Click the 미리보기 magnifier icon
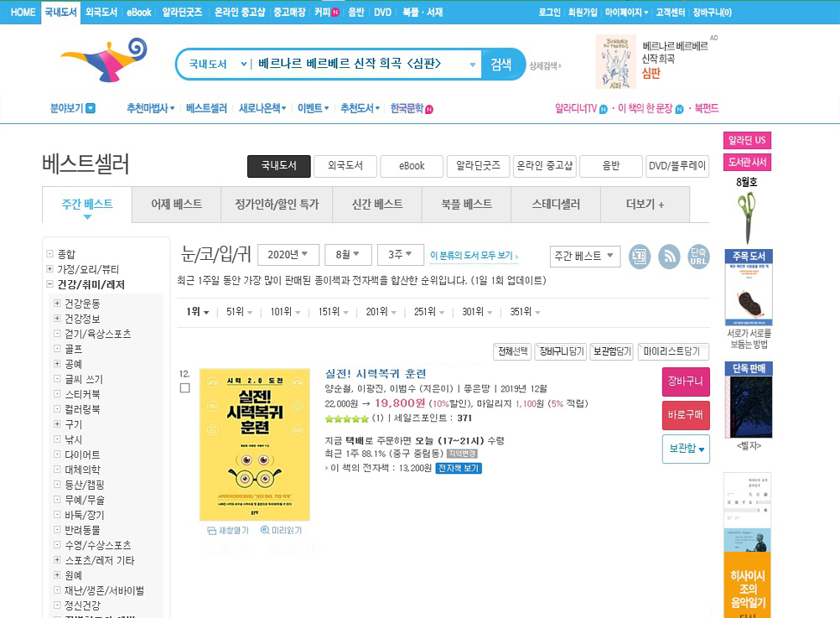Screen dimensions: 840x618 265,530
